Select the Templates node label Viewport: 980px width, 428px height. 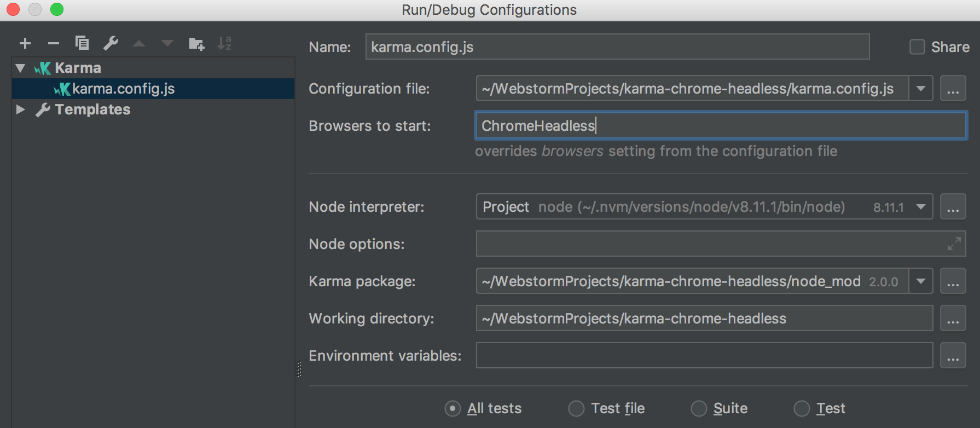[92, 109]
